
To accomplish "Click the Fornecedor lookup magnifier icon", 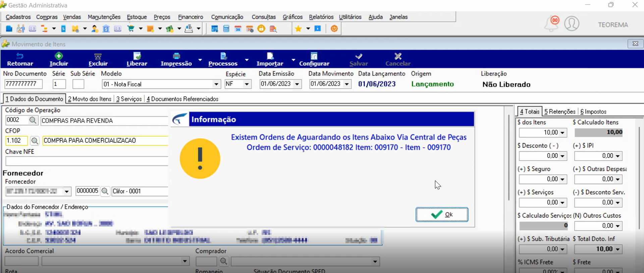I will tap(105, 191).
